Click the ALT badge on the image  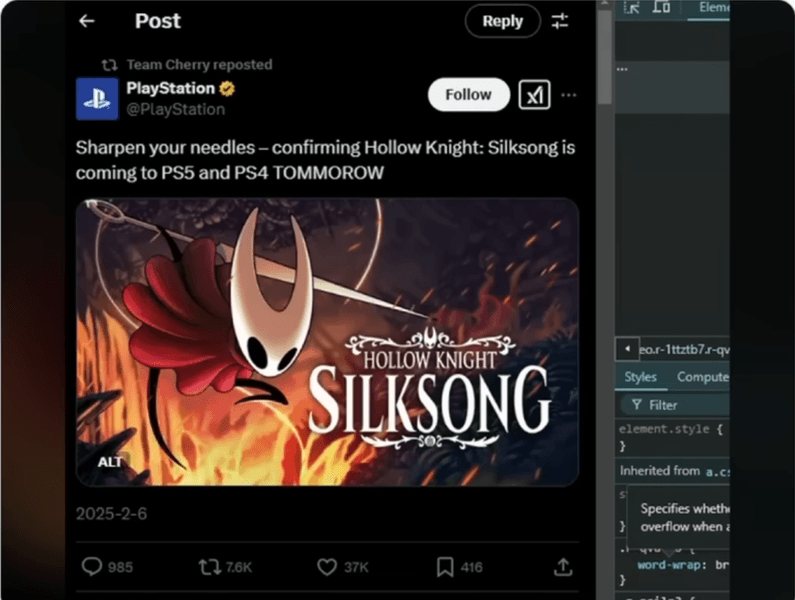pos(110,462)
